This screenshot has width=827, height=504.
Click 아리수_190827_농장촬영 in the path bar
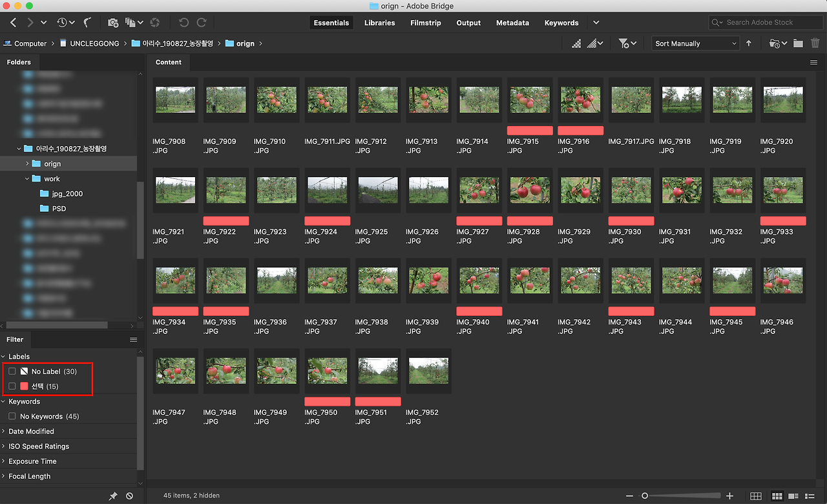tap(178, 44)
